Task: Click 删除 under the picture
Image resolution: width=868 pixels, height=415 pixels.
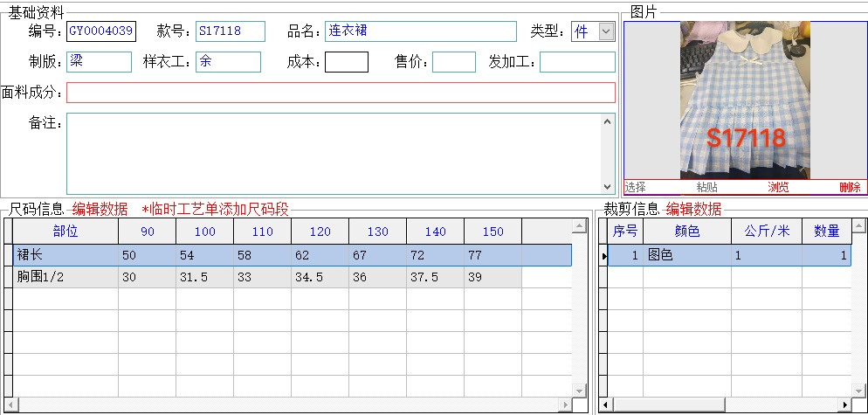Action: pyautogui.click(x=850, y=187)
